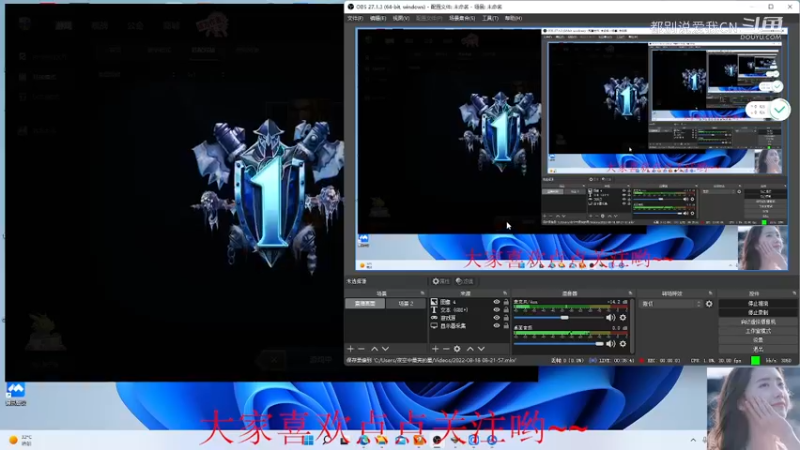The width and height of the screenshot is (800, 450).
Task: Adjust the desktop audio volume slider
Action: (x=559, y=344)
